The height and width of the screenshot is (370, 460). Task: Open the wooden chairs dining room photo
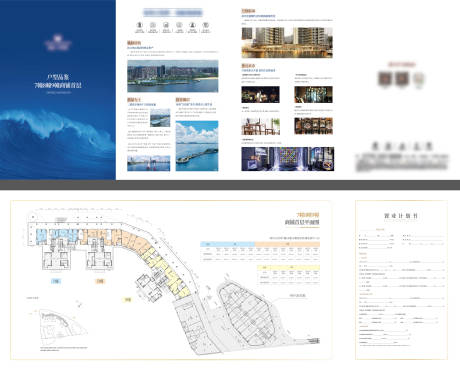click(x=260, y=126)
